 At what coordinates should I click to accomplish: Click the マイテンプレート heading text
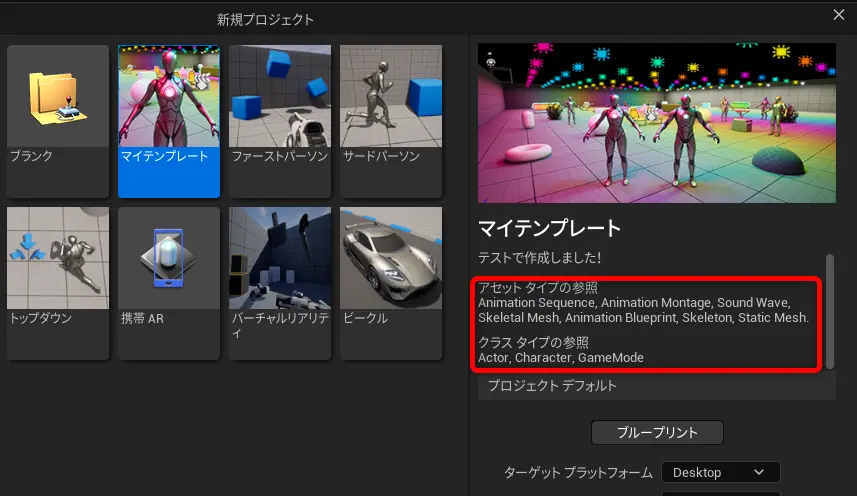pos(549,228)
